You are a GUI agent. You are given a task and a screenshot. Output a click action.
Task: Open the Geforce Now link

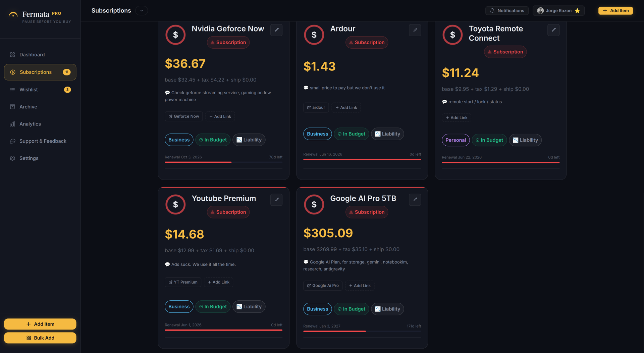click(183, 116)
